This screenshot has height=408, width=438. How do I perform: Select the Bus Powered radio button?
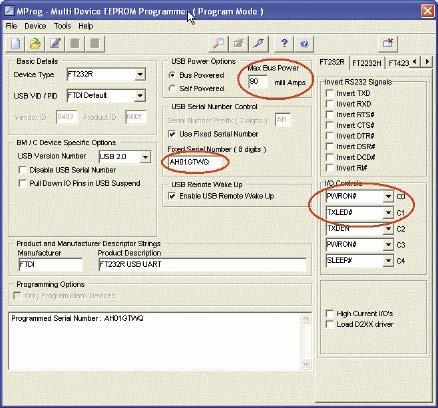coord(172,75)
